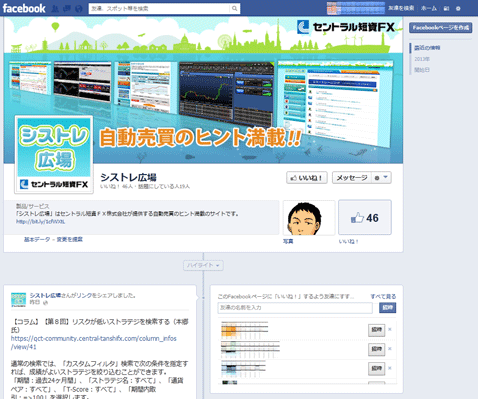Open the gear settings icon in top bar
This screenshot has height=399, width=478.
click(458, 9)
